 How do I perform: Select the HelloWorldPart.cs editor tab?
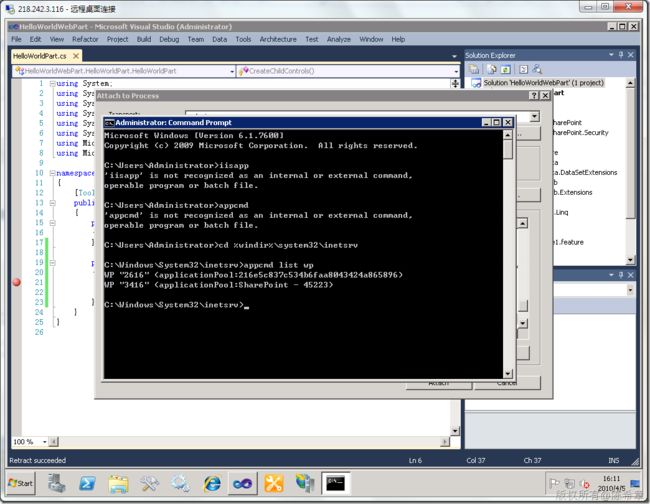[x=39, y=56]
